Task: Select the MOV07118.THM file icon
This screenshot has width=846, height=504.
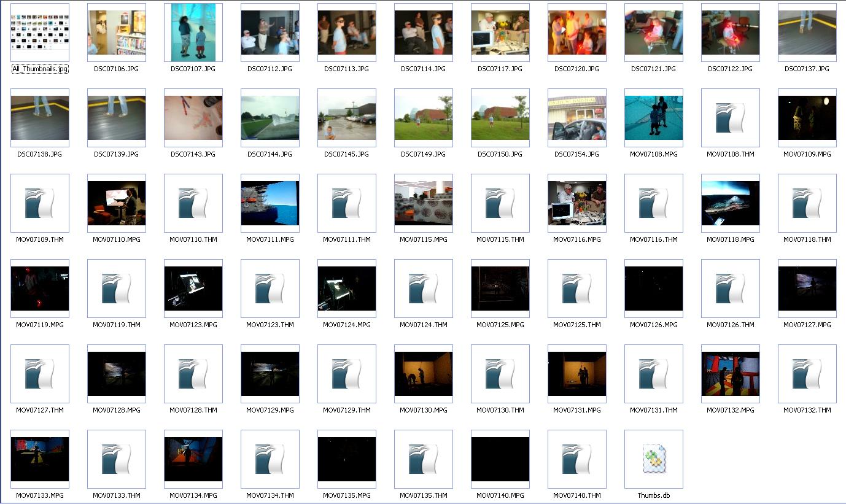Action: (807, 203)
